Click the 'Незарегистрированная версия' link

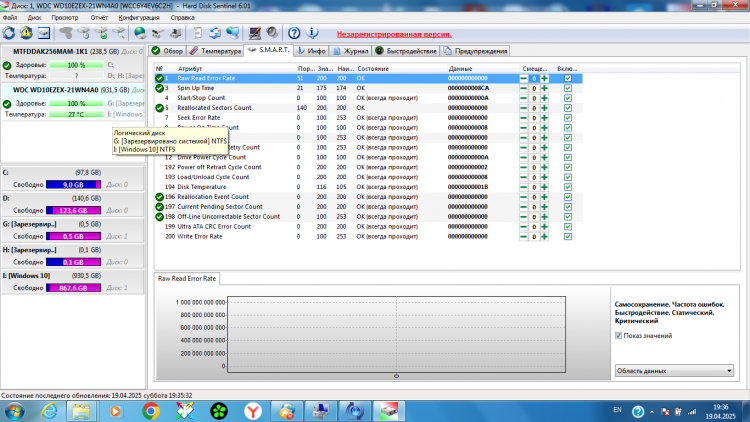[394, 34]
